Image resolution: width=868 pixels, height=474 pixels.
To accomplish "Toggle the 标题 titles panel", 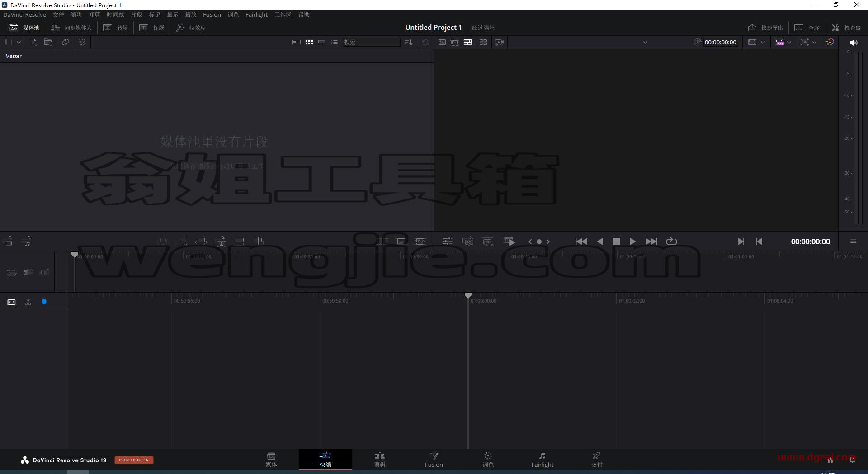I will tap(151, 28).
